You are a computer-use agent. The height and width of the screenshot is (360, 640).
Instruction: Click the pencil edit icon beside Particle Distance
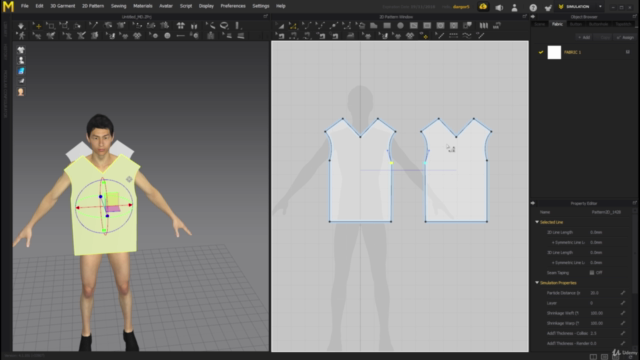coord(623,293)
